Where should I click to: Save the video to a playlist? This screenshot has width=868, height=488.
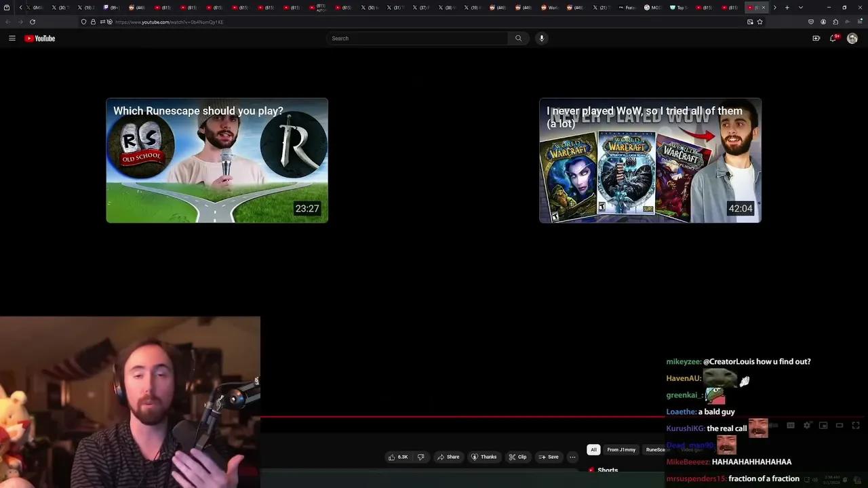(x=549, y=457)
